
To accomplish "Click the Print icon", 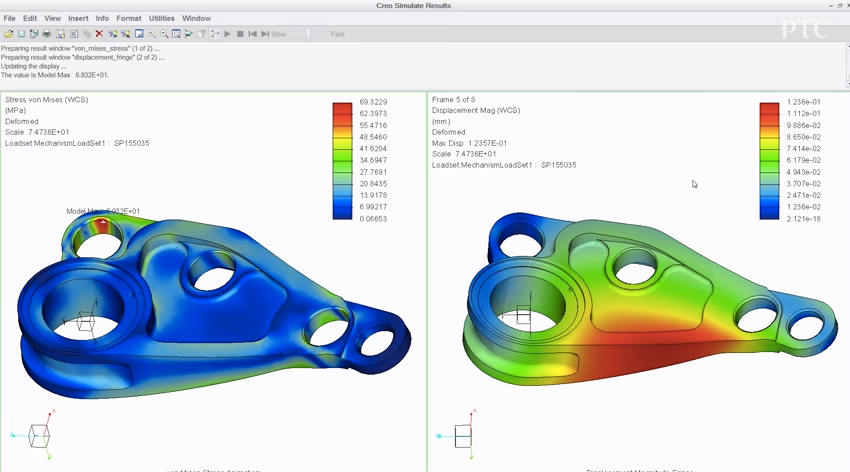I will (x=47, y=34).
